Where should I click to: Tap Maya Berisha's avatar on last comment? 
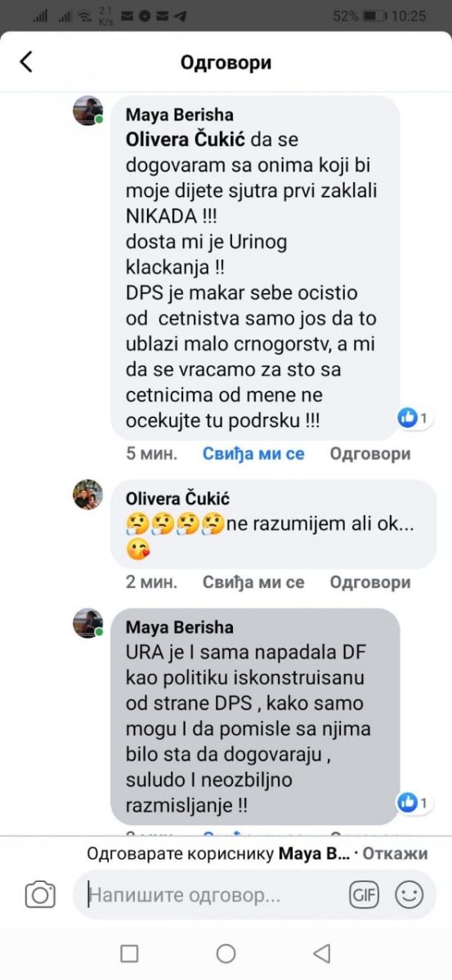click(x=88, y=623)
